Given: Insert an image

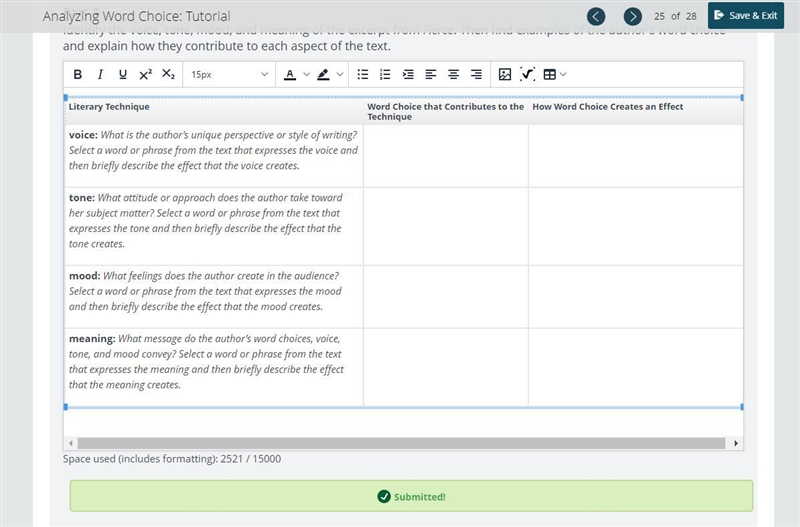Looking at the screenshot, I should click(505, 74).
